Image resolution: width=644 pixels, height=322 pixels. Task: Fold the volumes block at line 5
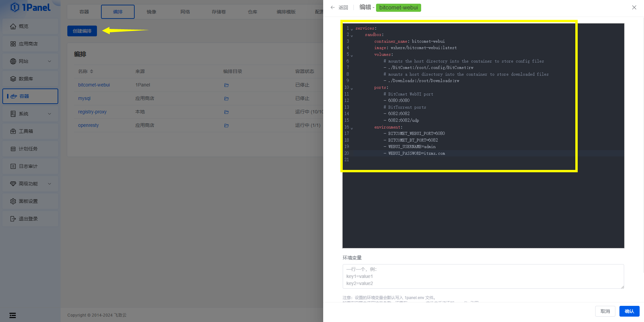click(352, 56)
